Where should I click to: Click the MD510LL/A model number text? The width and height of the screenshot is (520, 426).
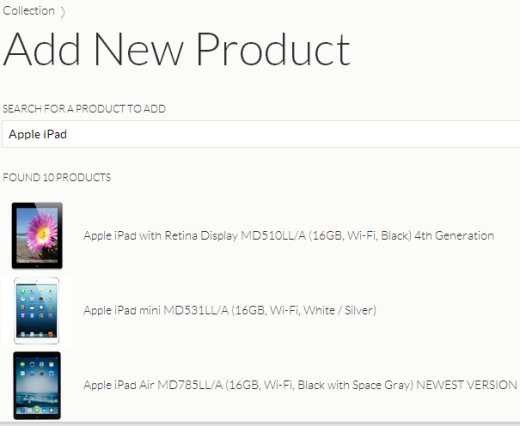pos(273,236)
